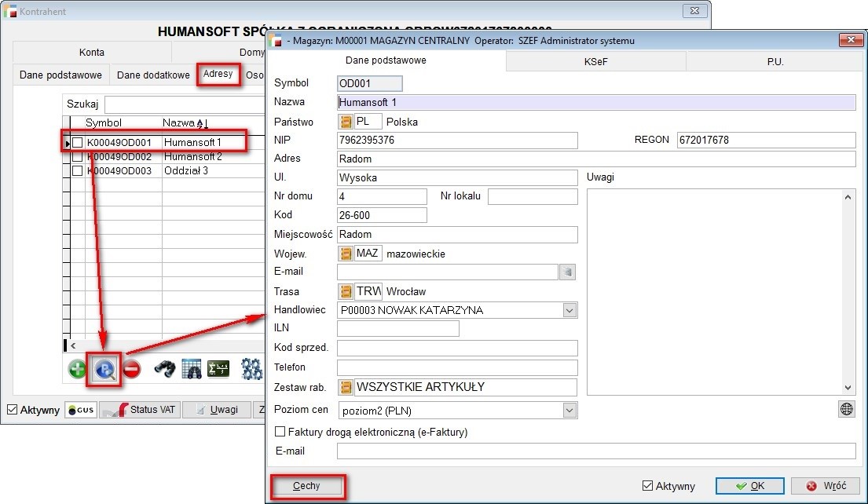Click the send e-mail icon beside E-mail field
868x504 pixels.
pos(567,272)
